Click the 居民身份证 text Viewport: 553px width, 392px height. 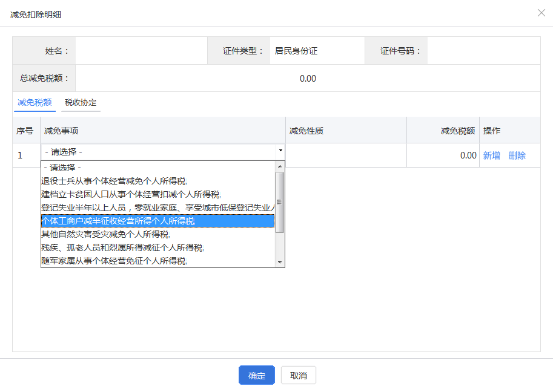[x=296, y=51]
